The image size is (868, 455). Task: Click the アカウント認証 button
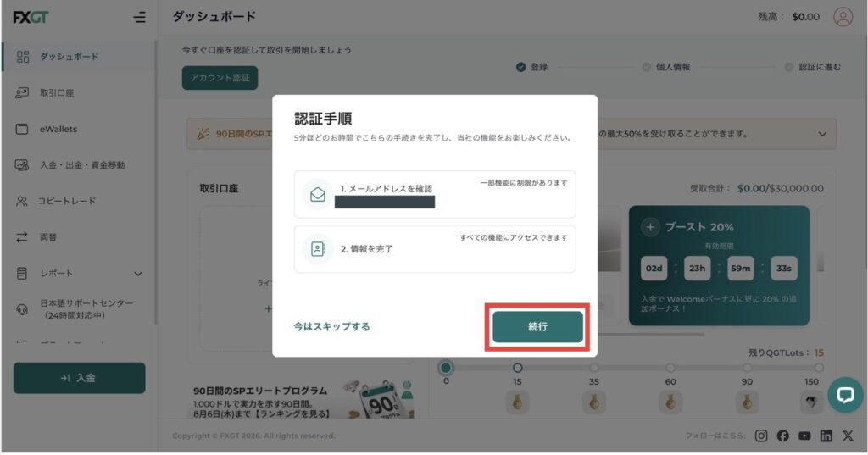pyautogui.click(x=220, y=77)
